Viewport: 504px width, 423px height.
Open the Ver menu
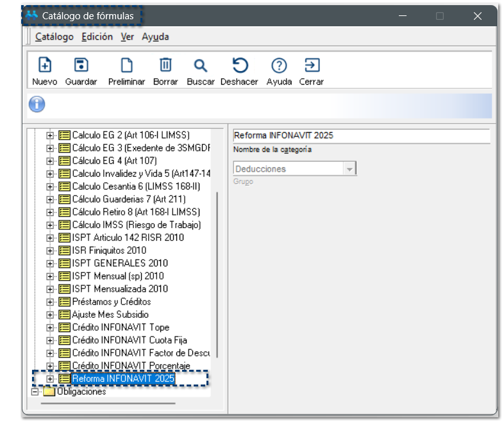coord(127,37)
